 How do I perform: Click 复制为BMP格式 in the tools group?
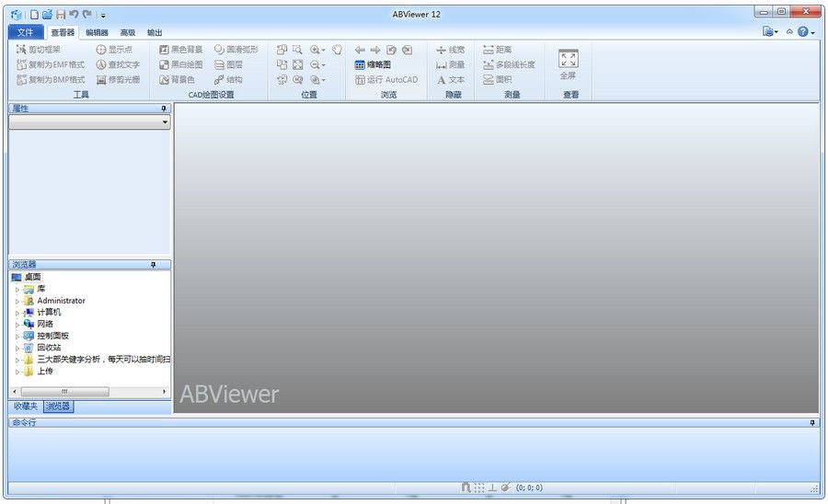coord(51,80)
